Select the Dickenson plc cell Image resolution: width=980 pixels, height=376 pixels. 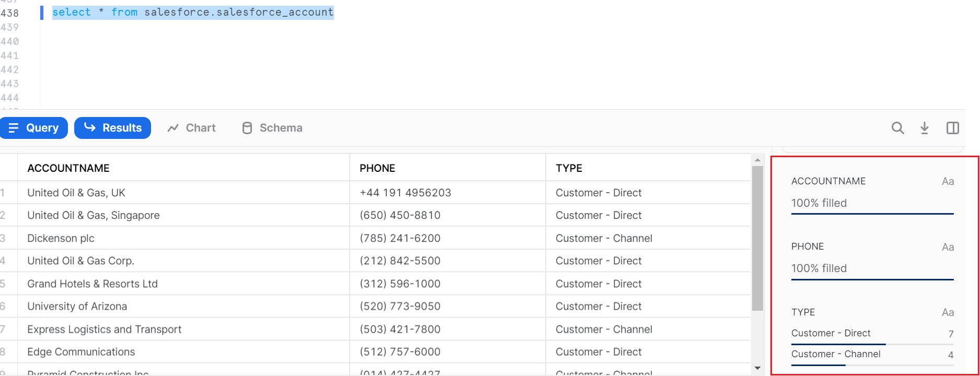tap(61, 238)
